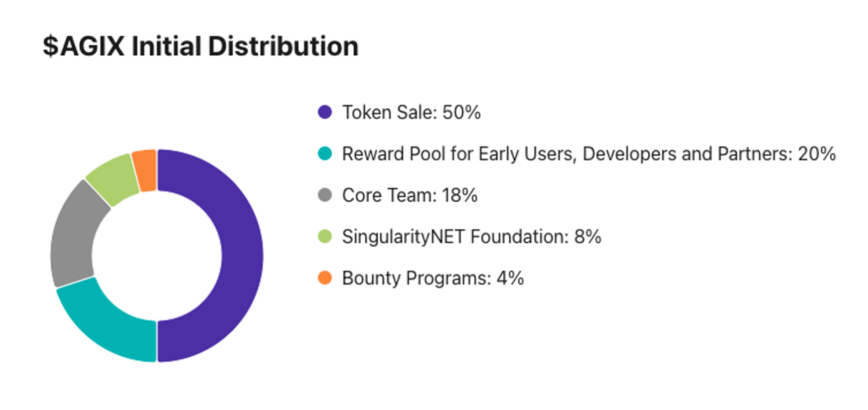The width and height of the screenshot is (868, 410).
Task: Toggle the Core Team: 18% legend label
Action: point(409,195)
